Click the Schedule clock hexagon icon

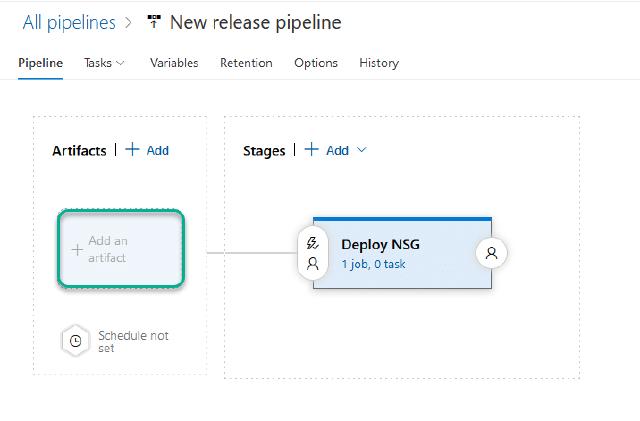point(76,341)
